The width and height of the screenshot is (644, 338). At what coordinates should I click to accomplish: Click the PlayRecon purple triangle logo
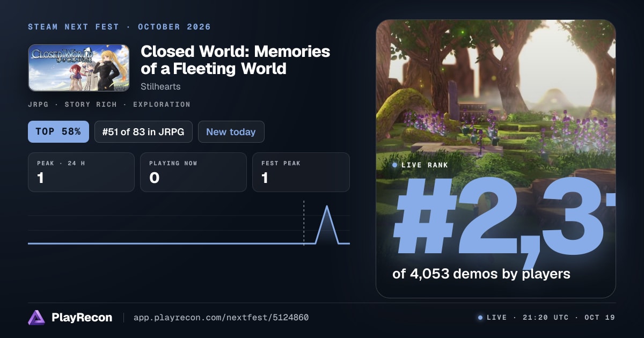(36, 318)
